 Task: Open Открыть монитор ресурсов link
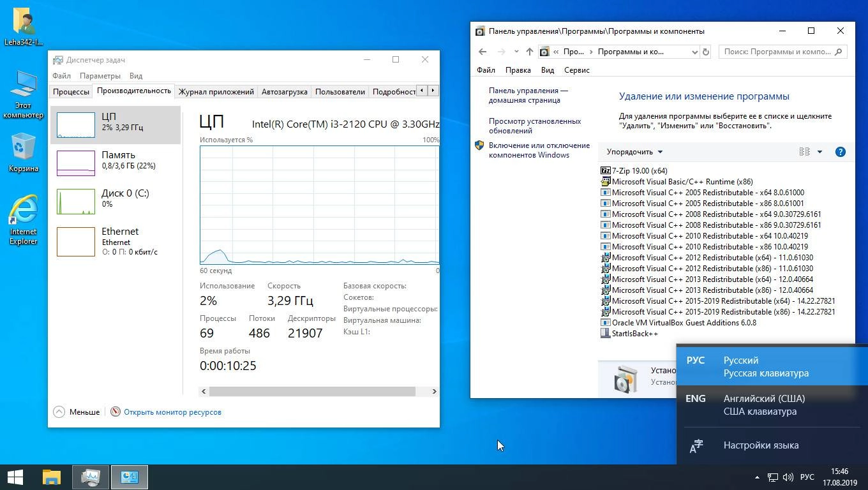pos(172,412)
